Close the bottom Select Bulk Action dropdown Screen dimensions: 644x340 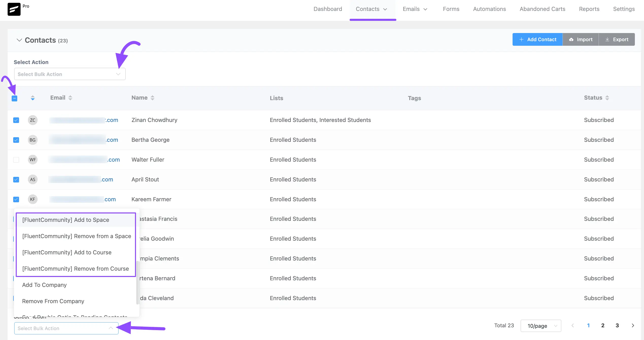pyautogui.click(x=66, y=328)
